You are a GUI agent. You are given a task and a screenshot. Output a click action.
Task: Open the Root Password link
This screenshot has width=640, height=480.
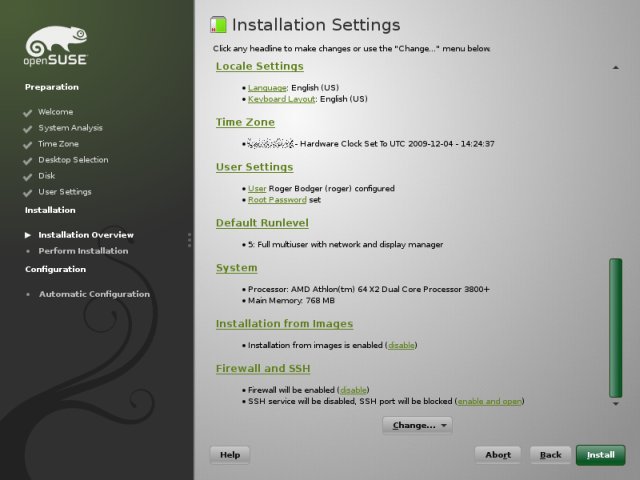(x=277, y=200)
